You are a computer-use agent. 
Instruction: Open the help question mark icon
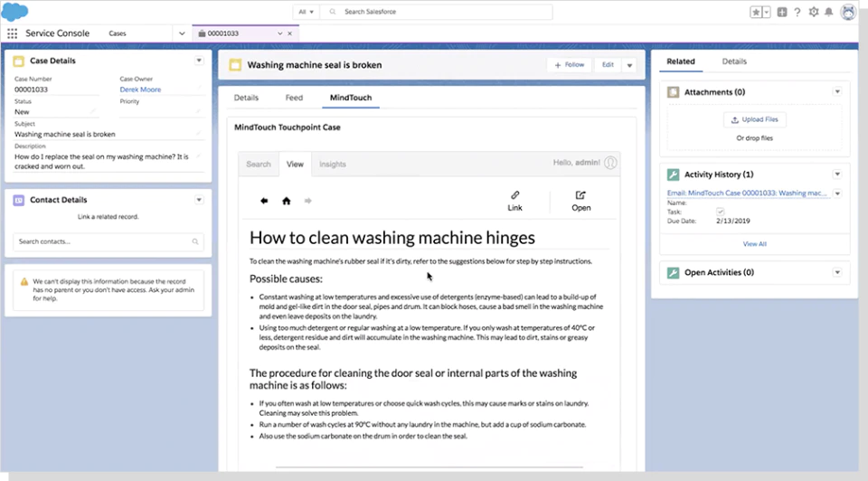[x=797, y=12]
